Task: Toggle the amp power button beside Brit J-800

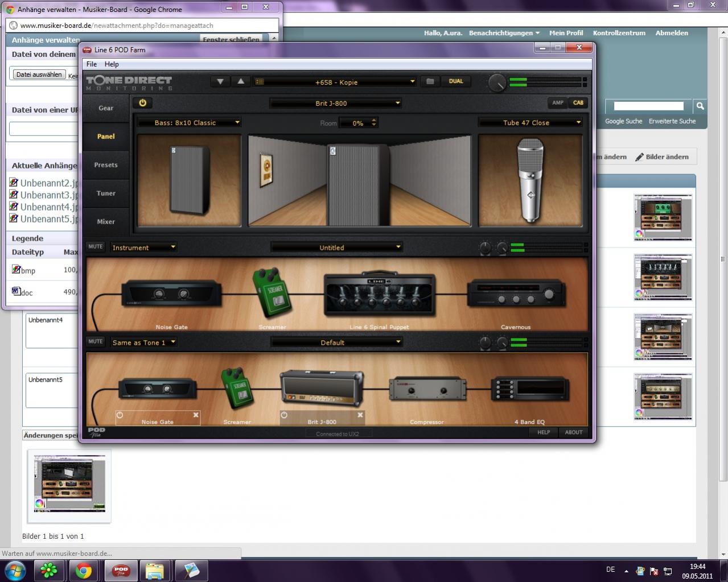Action: point(142,103)
